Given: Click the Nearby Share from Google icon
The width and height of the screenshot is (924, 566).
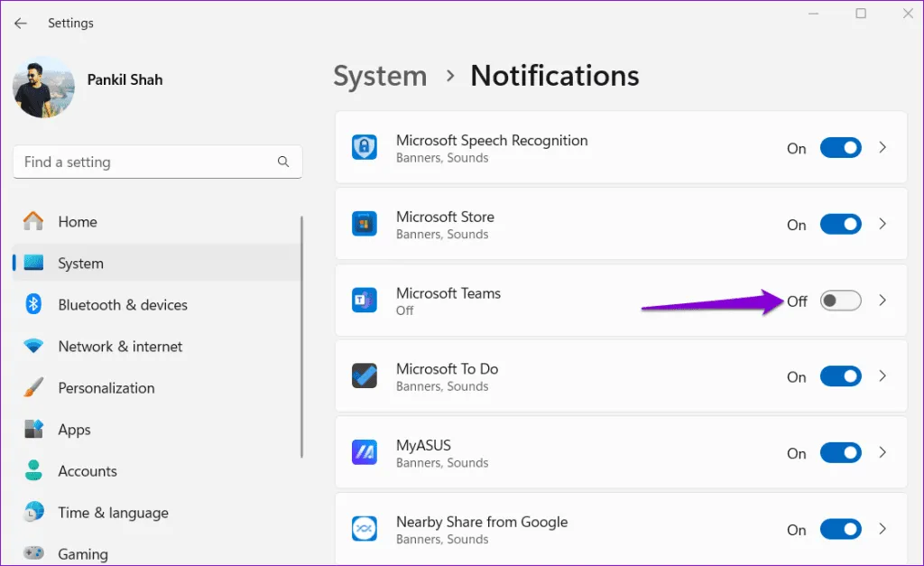Looking at the screenshot, I should point(364,529).
